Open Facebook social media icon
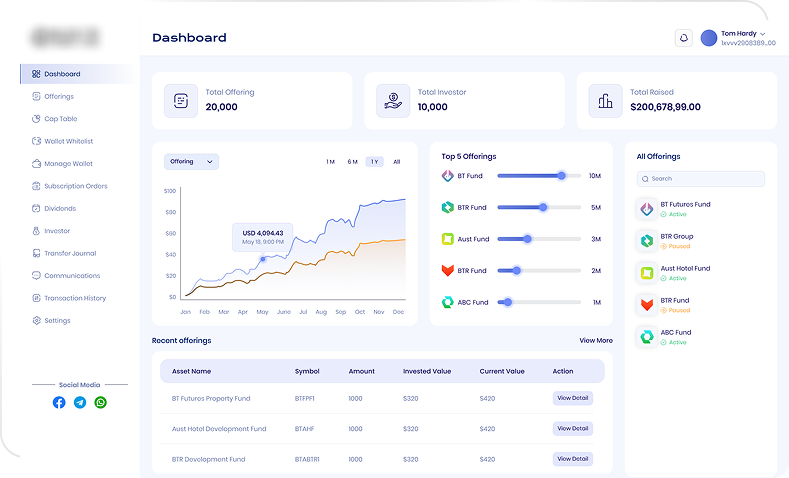789x478 pixels. pyautogui.click(x=59, y=402)
